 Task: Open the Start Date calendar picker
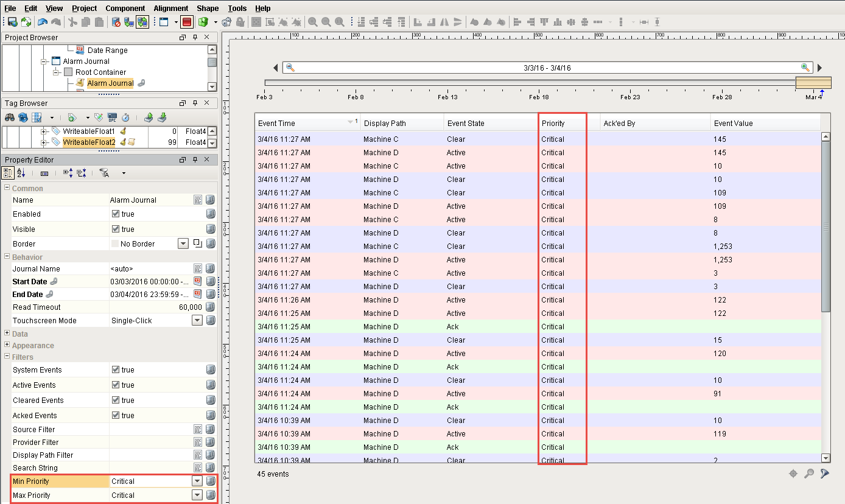[x=197, y=281]
